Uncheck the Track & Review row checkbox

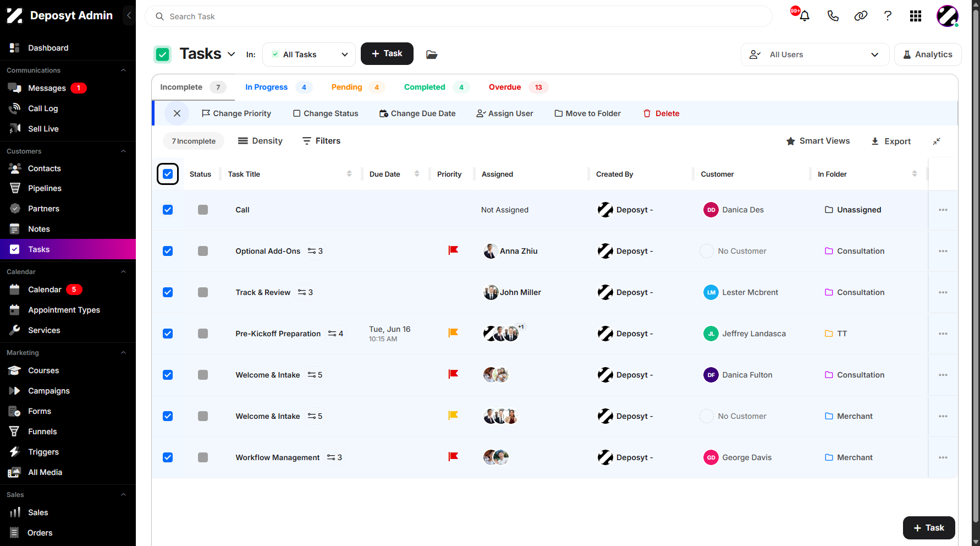168,292
